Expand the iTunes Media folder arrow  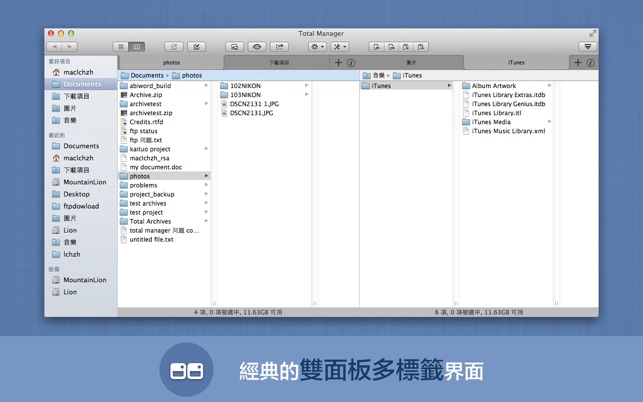click(x=550, y=122)
